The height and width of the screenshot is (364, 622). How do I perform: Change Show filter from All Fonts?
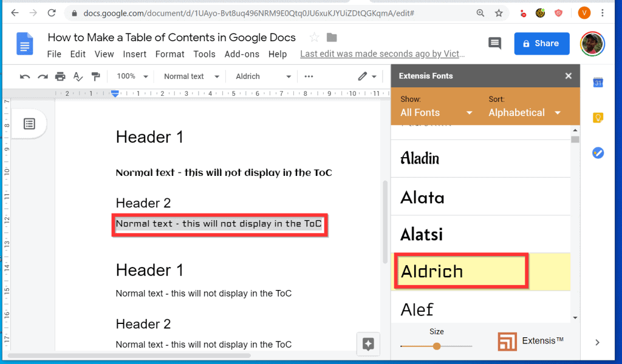point(435,112)
